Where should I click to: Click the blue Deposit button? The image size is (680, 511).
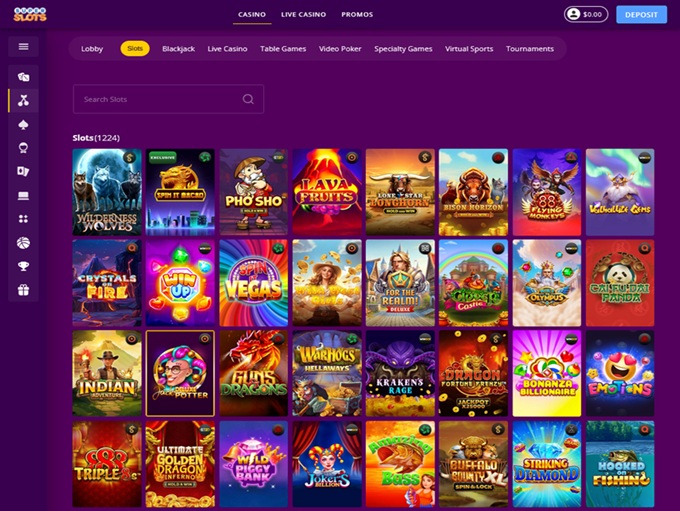(641, 14)
